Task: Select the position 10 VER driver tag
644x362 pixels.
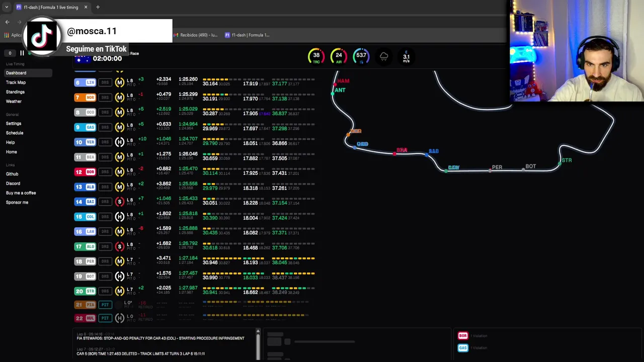Action: [85, 142]
